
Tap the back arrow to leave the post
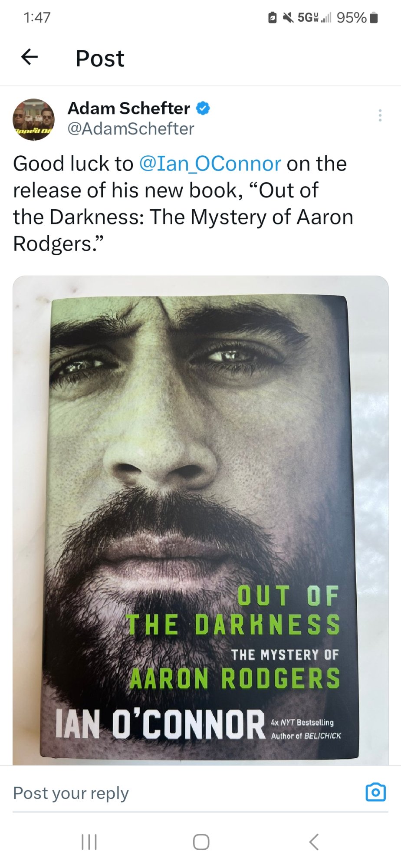tap(30, 56)
